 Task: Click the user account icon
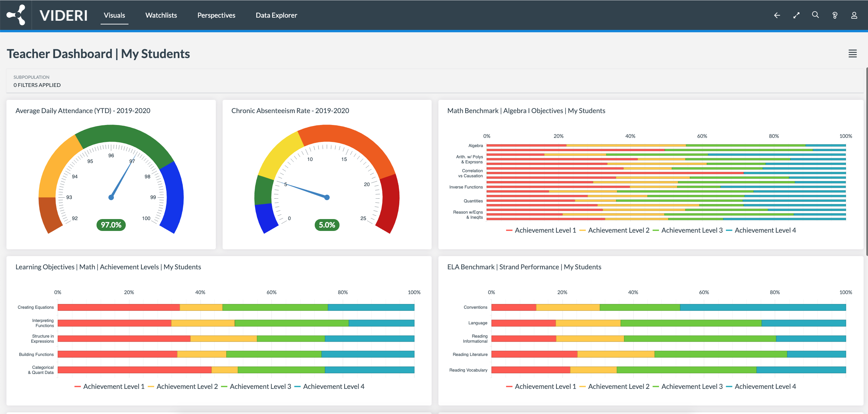pyautogui.click(x=854, y=15)
